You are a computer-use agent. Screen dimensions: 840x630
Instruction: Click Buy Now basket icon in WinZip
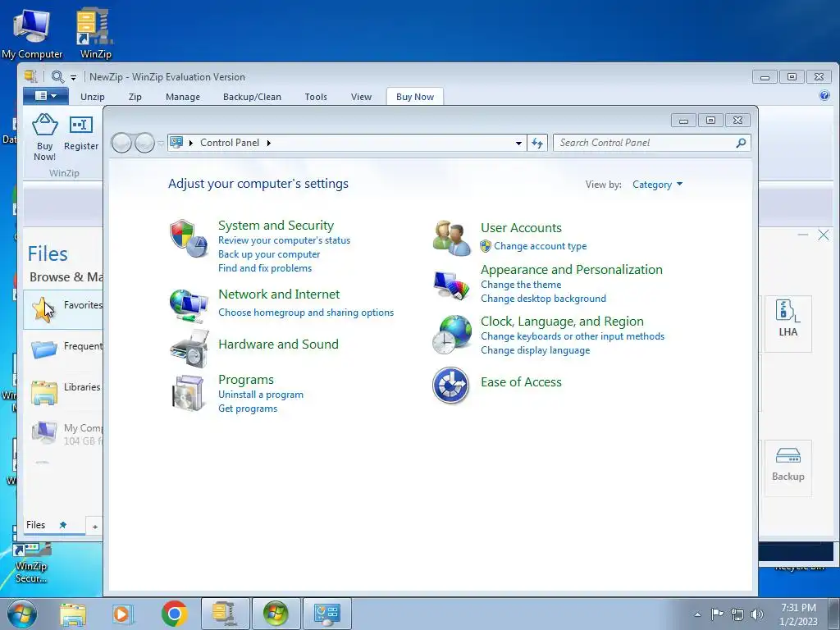(x=45, y=126)
